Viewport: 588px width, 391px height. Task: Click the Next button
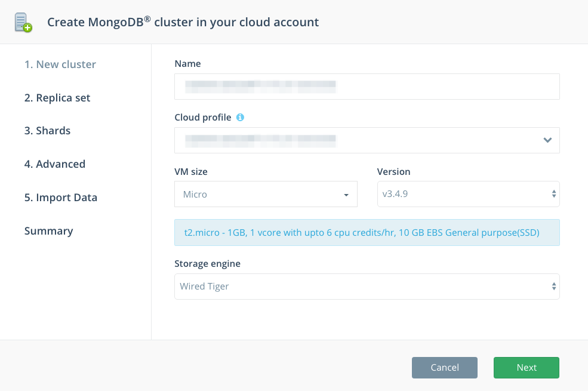pos(527,368)
